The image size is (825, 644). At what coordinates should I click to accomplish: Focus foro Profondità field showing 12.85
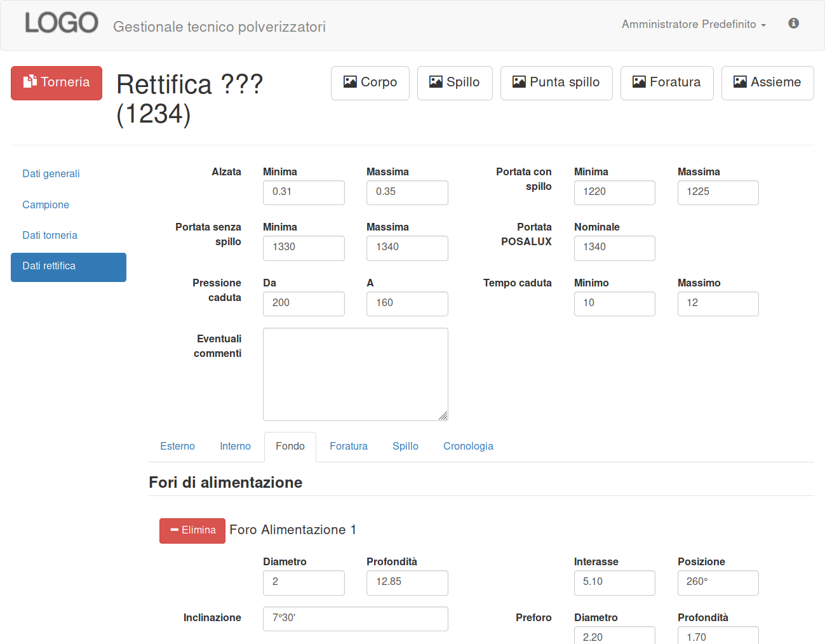407,583
